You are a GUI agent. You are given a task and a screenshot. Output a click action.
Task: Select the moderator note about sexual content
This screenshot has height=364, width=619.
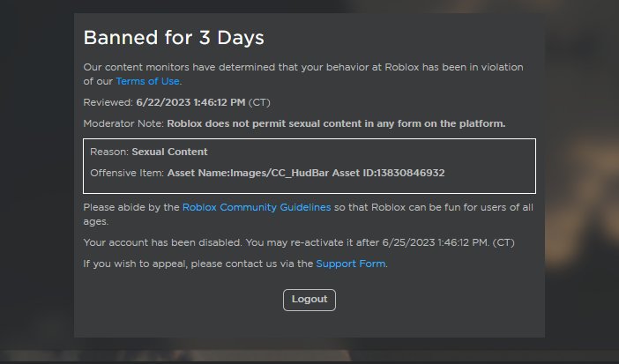tap(336, 123)
